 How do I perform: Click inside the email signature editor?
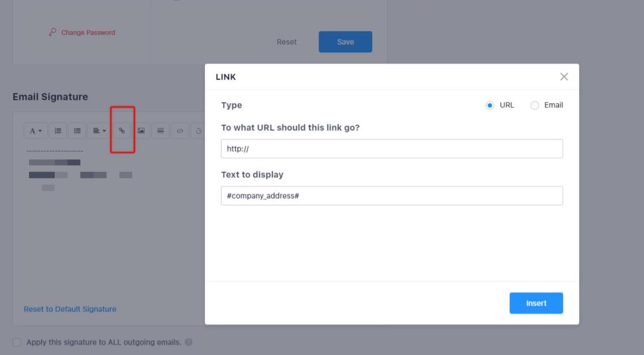tap(113, 222)
